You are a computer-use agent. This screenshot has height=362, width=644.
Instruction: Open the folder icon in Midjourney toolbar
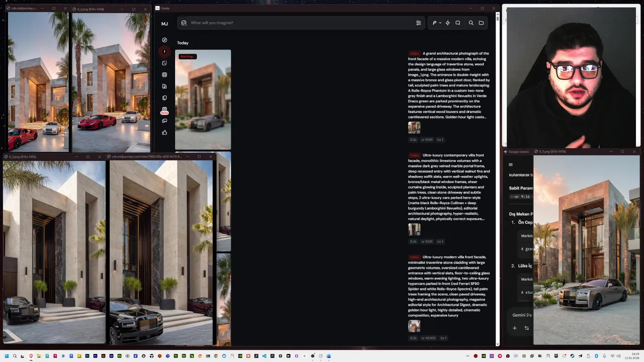[481, 23]
